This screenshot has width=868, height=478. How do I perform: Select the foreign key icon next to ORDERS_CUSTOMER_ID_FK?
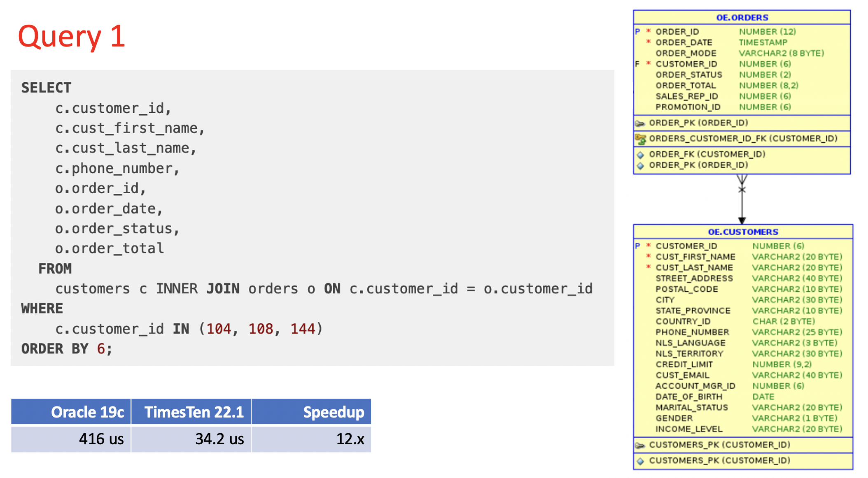[641, 139]
